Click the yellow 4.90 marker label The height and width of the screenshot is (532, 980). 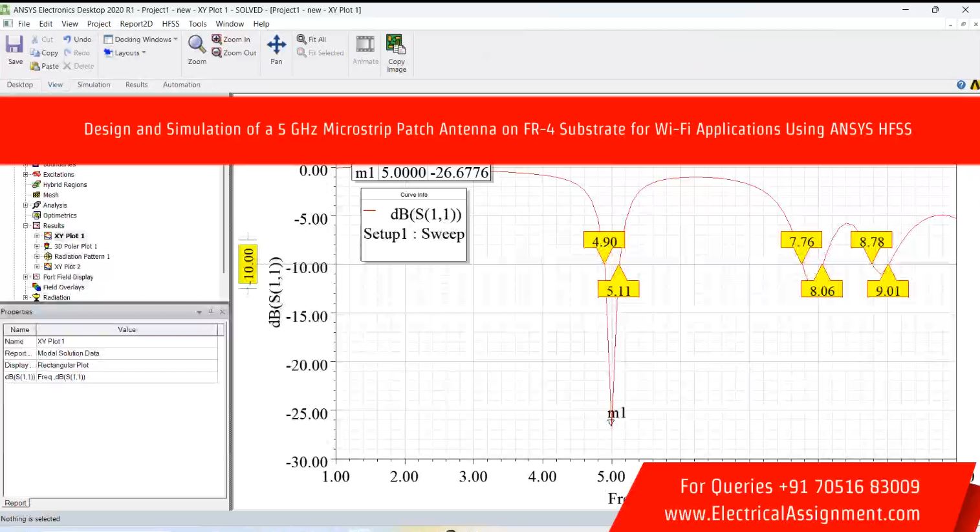tap(604, 241)
